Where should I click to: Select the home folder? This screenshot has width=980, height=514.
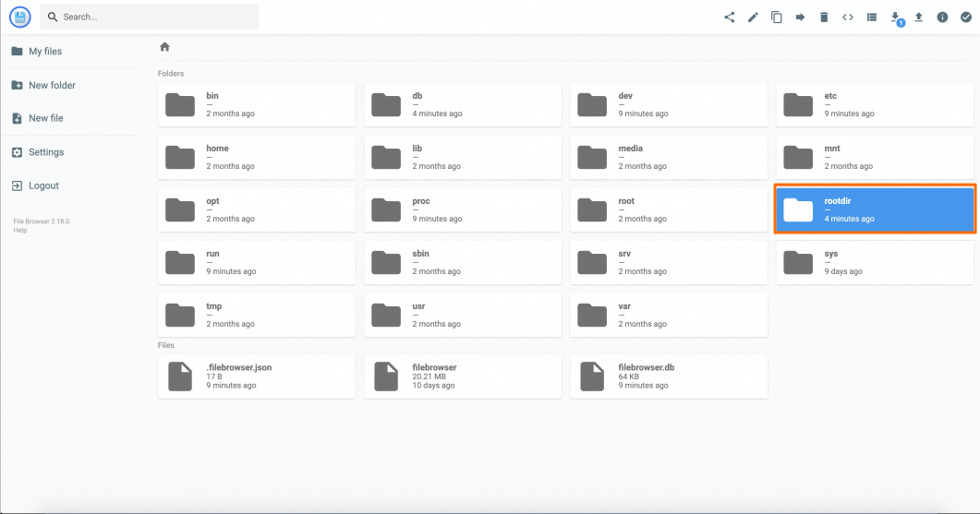(257, 158)
